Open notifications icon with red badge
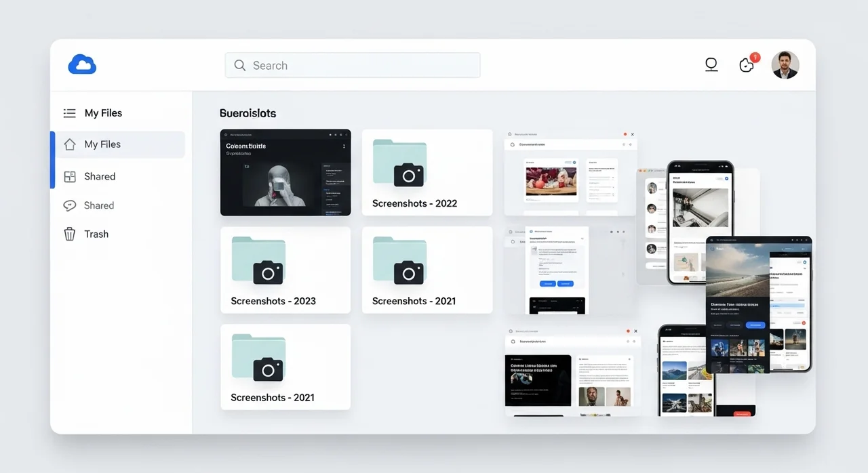 click(747, 65)
